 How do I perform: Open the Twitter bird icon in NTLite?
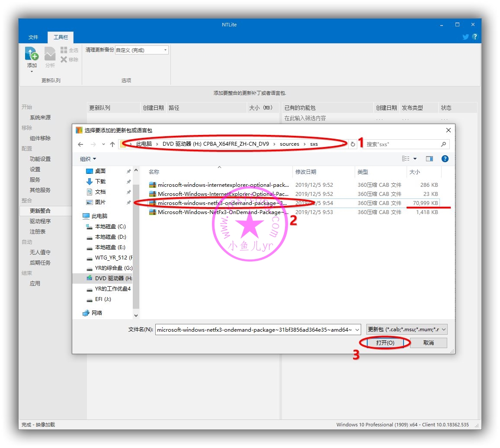(x=465, y=37)
